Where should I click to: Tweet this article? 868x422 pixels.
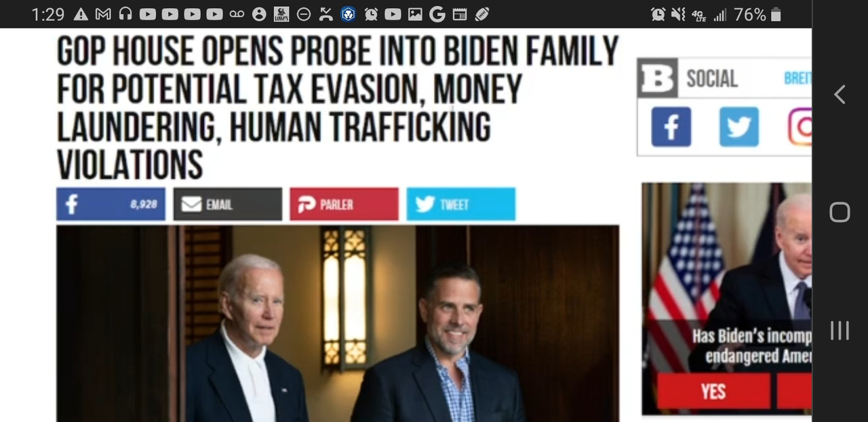click(x=460, y=204)
